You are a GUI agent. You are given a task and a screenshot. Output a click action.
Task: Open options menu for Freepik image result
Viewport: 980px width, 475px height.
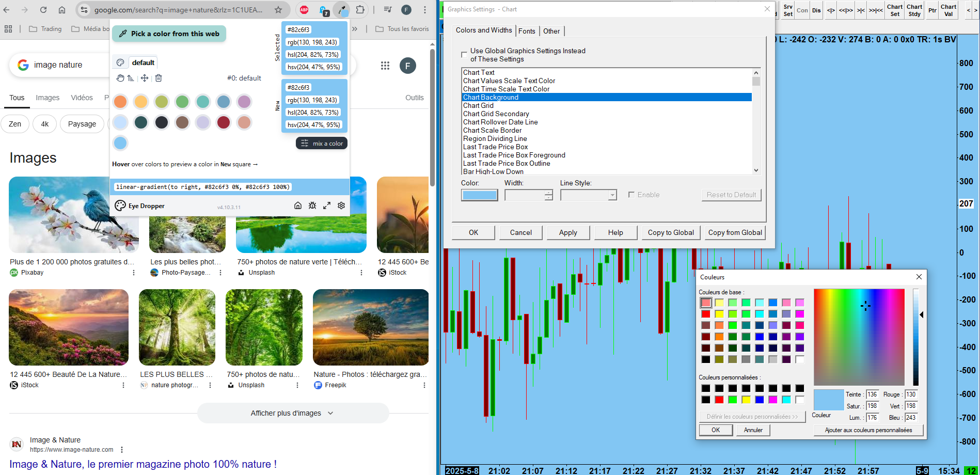(424, 385)
